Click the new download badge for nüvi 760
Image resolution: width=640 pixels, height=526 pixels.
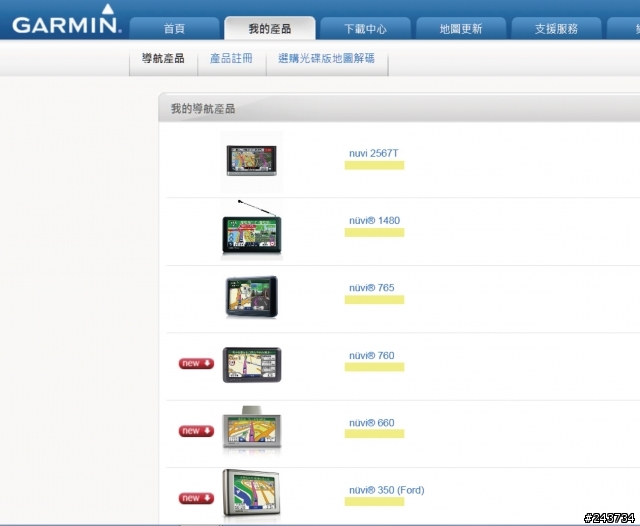point(196,363)
